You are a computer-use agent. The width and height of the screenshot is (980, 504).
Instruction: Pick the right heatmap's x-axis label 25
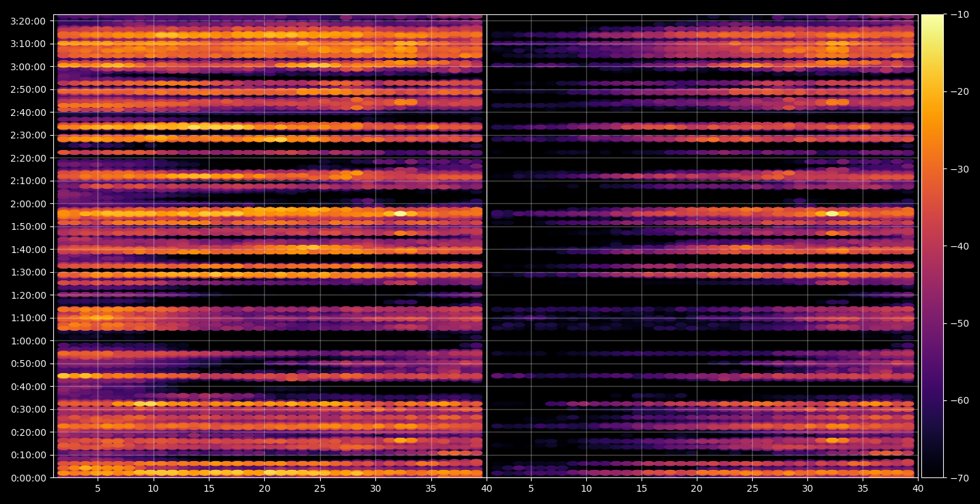(752, 489)
